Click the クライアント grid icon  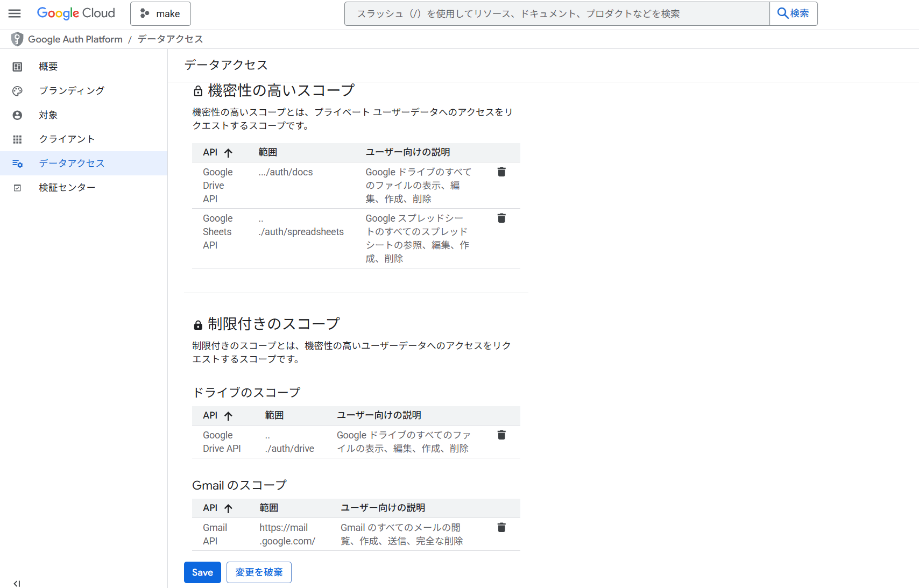[17, 139]
